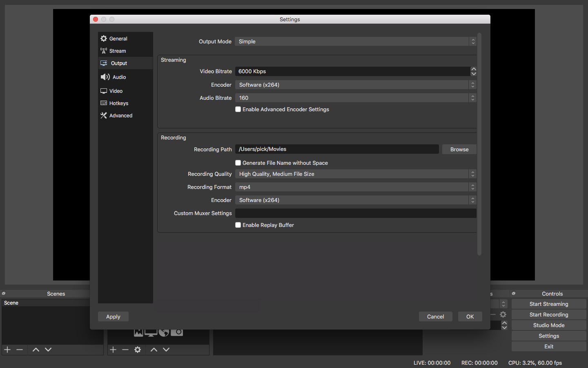Click the 'LIVE: 00:00:00' status text
Viewport: 588px width, 368px height.
pyautogui.click(x=432, y=363)
